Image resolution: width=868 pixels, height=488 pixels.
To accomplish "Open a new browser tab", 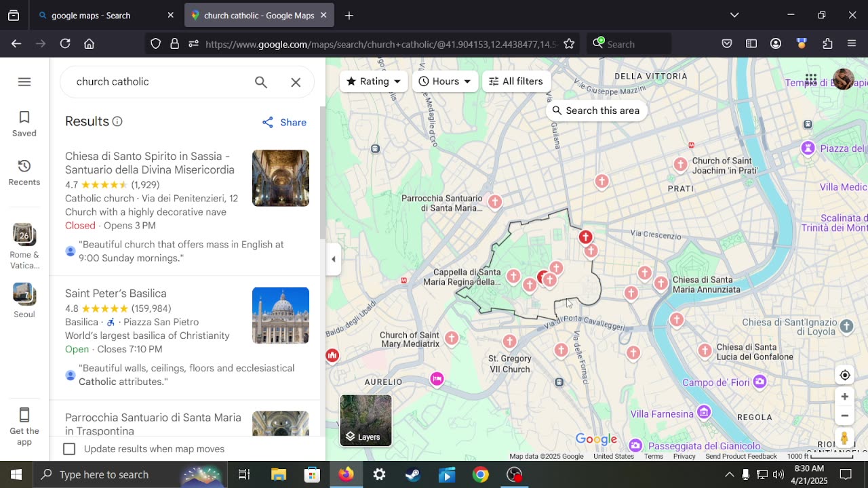I will click(349, 16).
